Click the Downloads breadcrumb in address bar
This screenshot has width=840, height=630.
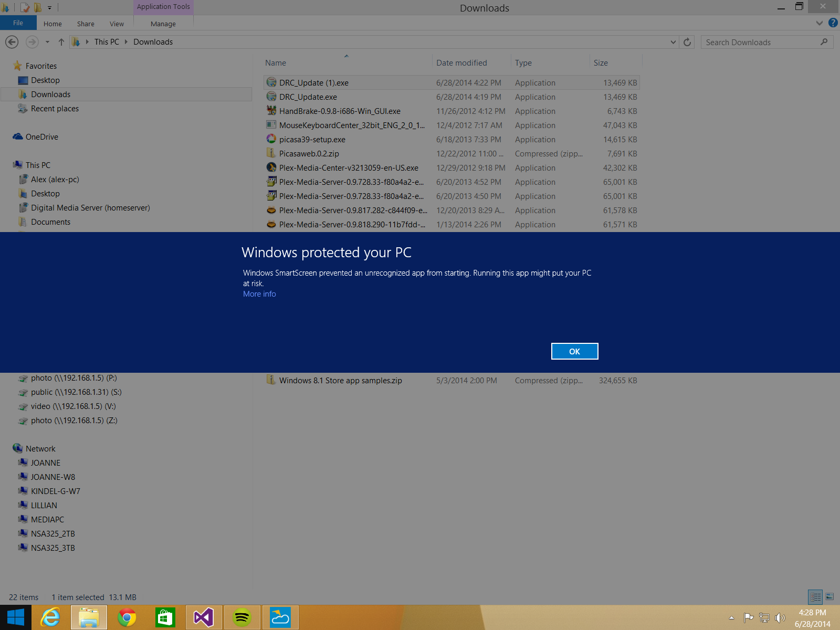tap(153, 42)
